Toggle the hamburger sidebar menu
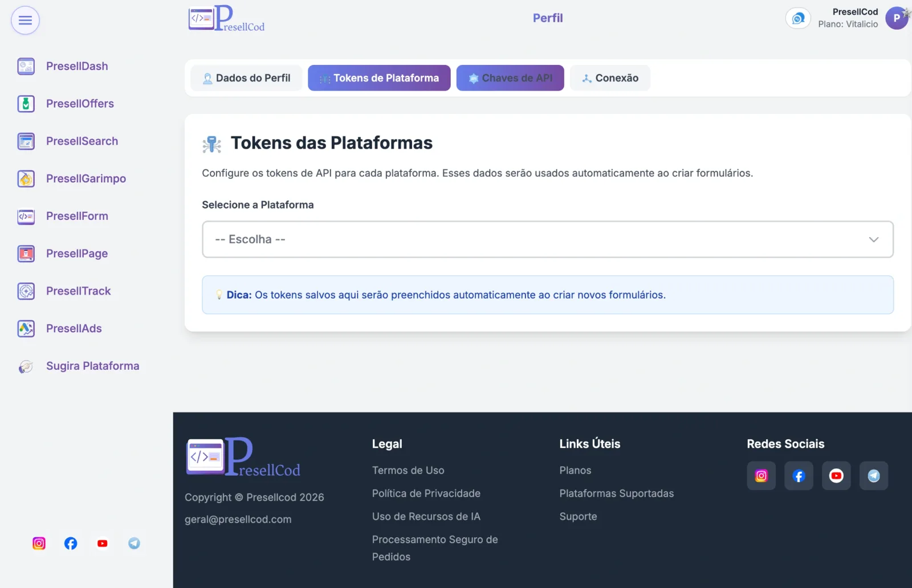Screen dimensions: 912x588 pyautogui.click(x=25, y=21)
